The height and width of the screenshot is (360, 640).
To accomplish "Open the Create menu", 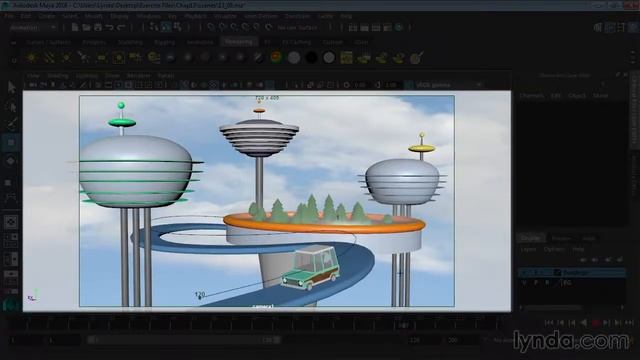I will point(47,16).
